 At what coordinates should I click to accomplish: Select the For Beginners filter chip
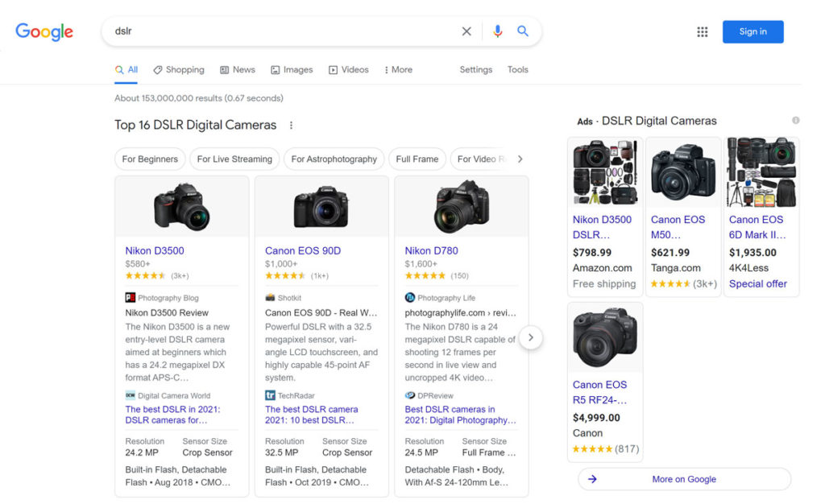150,159
